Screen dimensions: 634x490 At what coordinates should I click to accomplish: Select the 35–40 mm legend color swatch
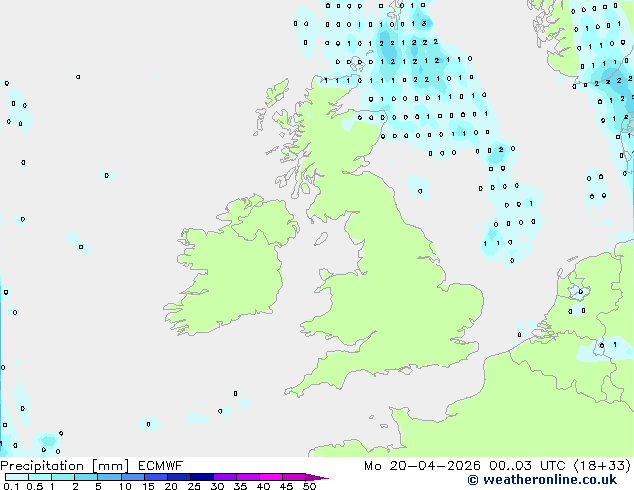(x=247, y=477)
